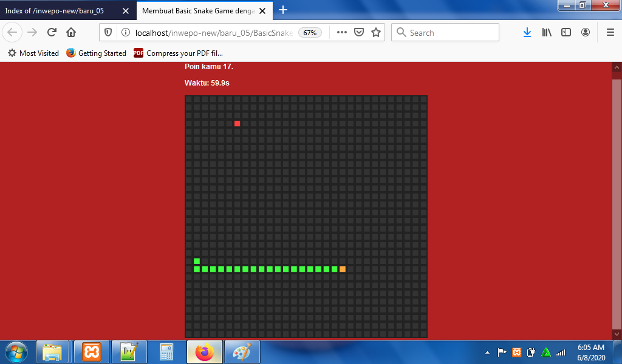Image resolution: width=622 pixels, height=364 pixels.
Task: Open a new browser tab
Action: [283, 10]
